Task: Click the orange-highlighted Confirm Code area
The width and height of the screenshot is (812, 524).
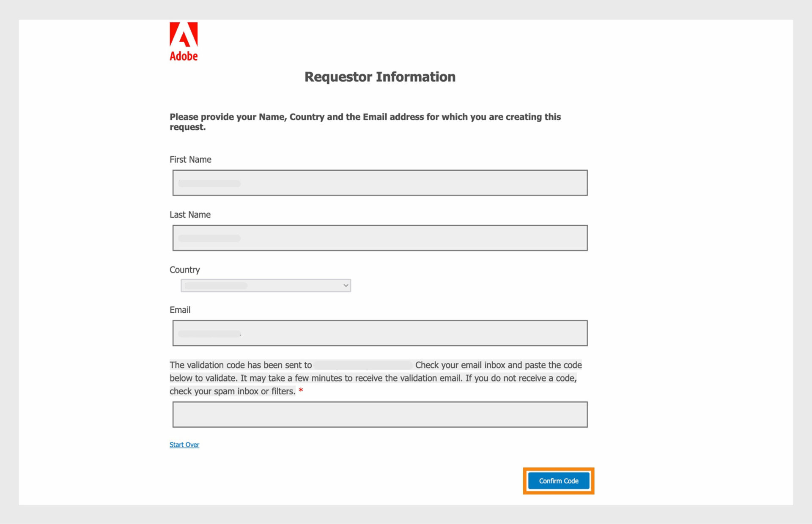Action: click(558, 480)
